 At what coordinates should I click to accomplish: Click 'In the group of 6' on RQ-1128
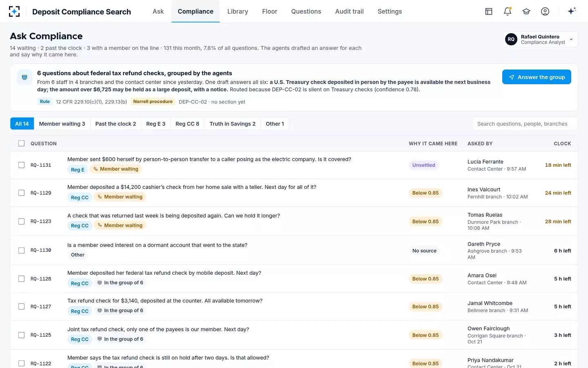[120, 283]
